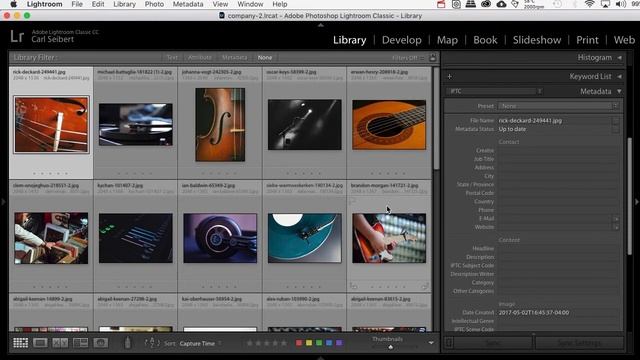Select None in Library Filter
Screen dimensions: 640x360
point(264,58)
